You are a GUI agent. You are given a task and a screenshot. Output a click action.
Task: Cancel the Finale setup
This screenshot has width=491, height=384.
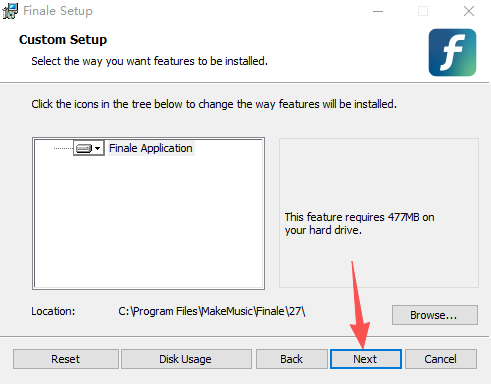coord(441,359)
